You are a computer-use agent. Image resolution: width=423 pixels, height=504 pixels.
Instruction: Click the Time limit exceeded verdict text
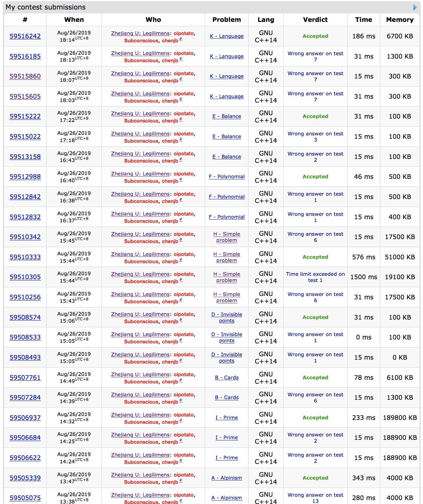[x=315, y=277]
